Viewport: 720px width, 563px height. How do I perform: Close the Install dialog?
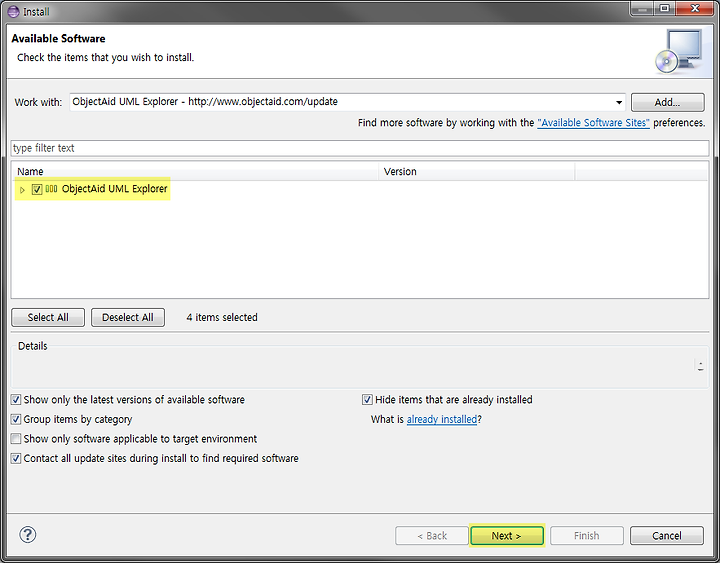(x=695, y=9)
